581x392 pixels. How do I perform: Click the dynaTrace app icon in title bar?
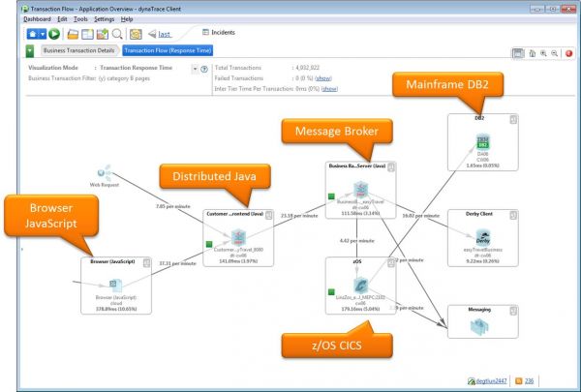pyautogui.click(x=25, y=9)
